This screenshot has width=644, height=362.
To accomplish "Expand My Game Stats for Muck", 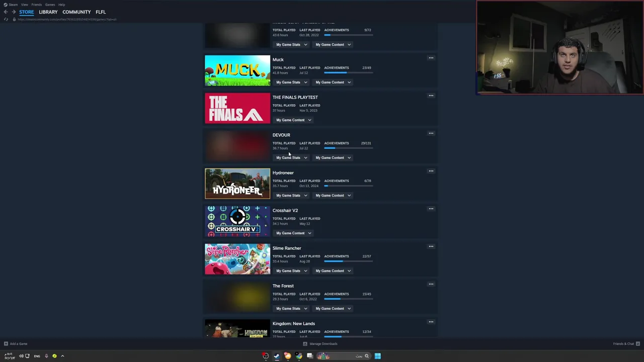I will [291, 82].
